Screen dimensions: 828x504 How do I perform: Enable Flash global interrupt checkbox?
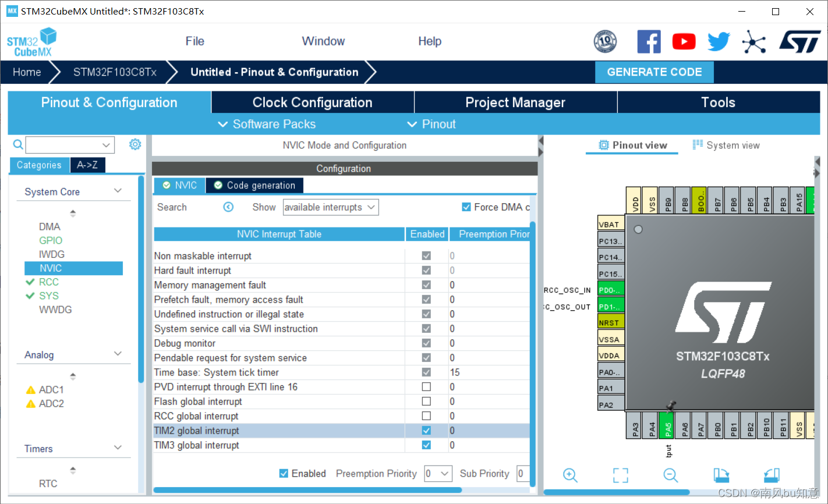426,402
